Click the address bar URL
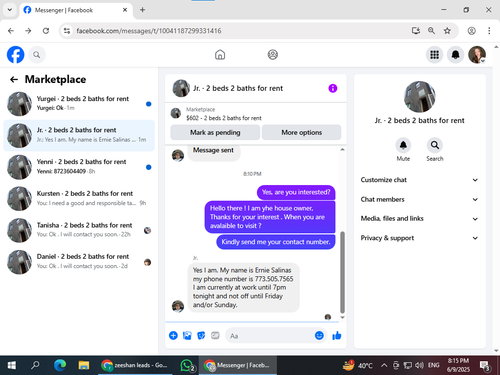Screen dimensions: 500x375 (149, 31)
